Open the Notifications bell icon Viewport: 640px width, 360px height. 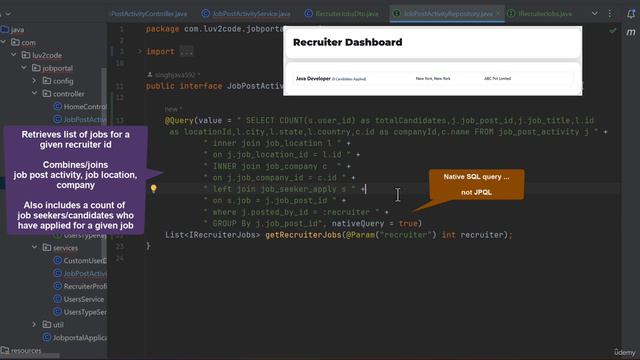[631, 14]
